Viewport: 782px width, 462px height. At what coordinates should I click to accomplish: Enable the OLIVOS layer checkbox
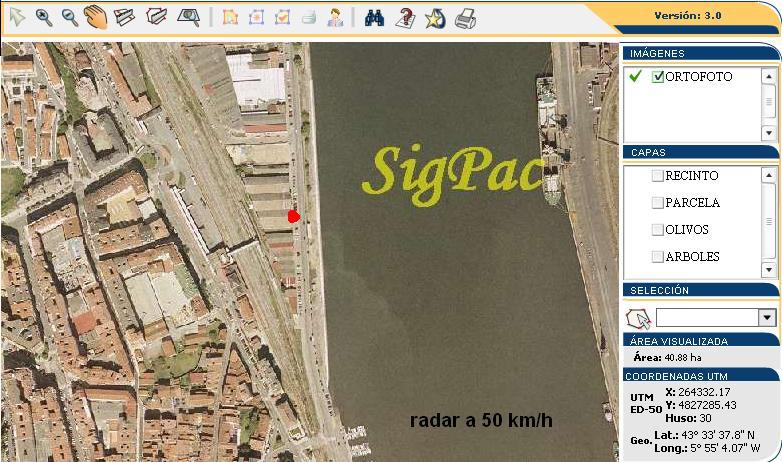coord(657,230)
